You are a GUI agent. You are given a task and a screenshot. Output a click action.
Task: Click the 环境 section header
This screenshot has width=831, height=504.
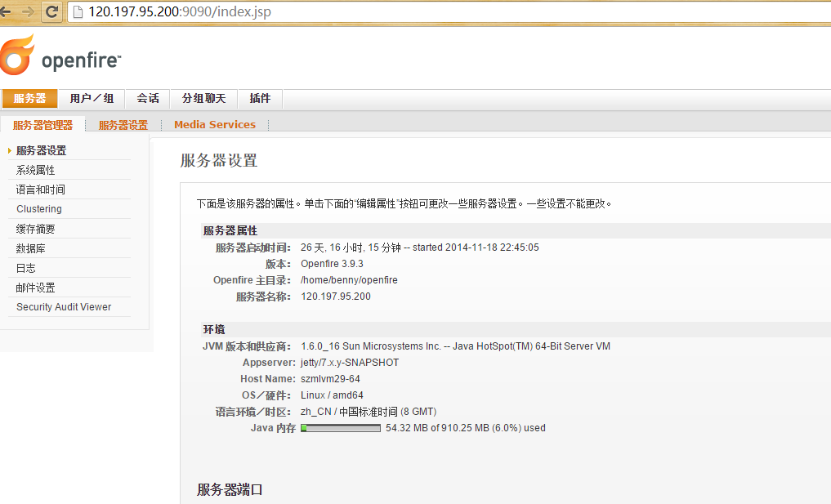tap(213, 329)
